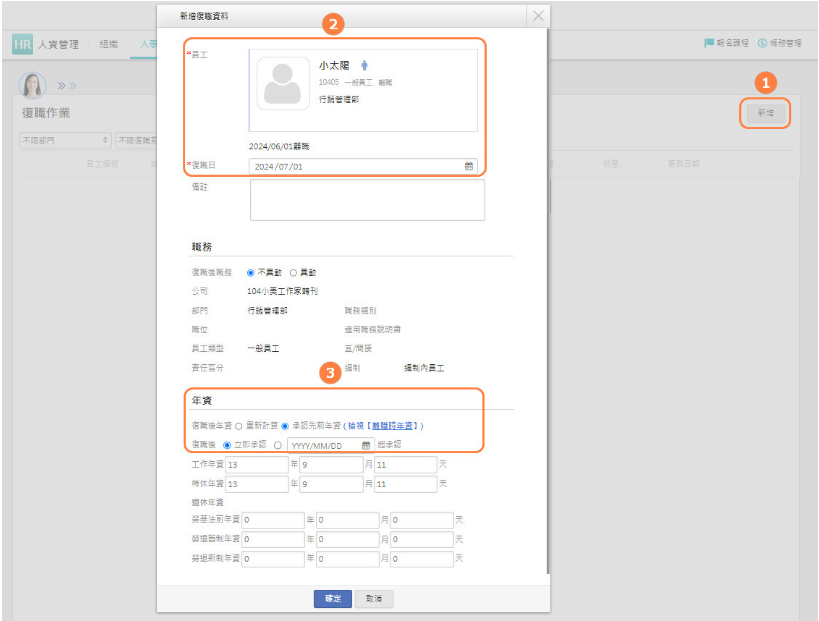The width and height of the screenshot is (819, 621).
Task: Open calendar icon in YYYY/MM/DD field
Action: (366, 445)
